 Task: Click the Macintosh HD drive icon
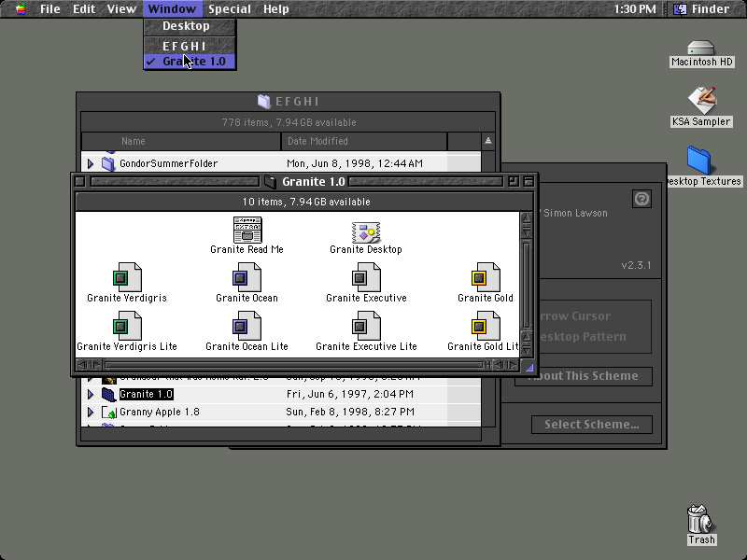pos(701,49)
